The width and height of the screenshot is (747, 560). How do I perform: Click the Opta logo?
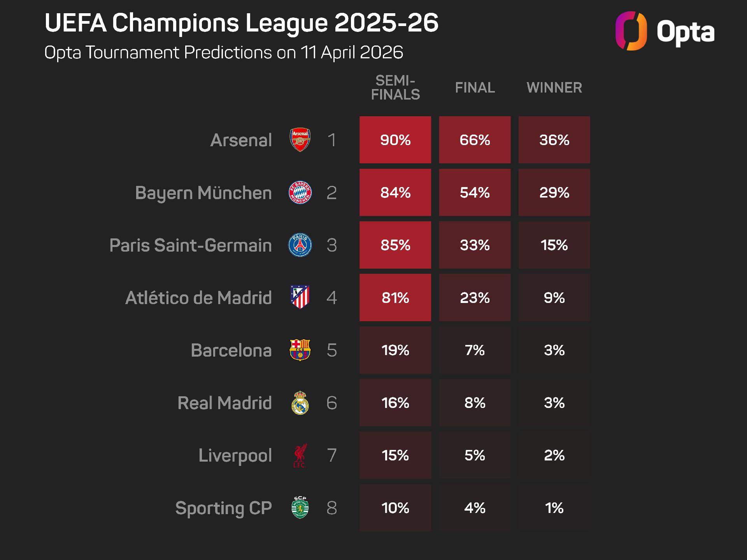[x=665, y=31]
